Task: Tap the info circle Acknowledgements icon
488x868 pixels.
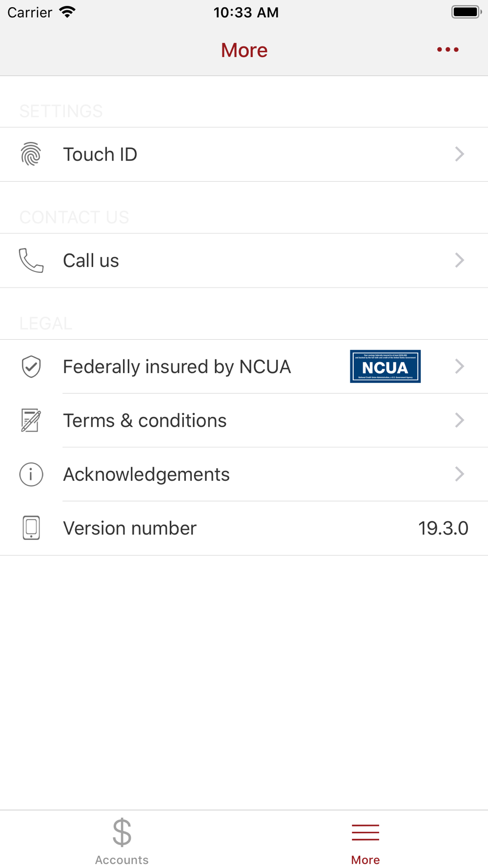Action: point(31,474)
